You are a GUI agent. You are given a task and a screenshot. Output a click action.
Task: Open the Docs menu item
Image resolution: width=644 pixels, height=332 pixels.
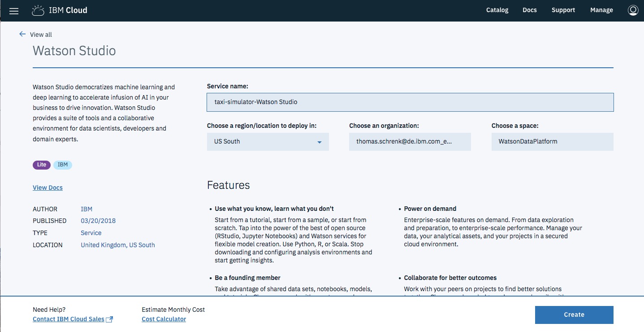[529, 10]
